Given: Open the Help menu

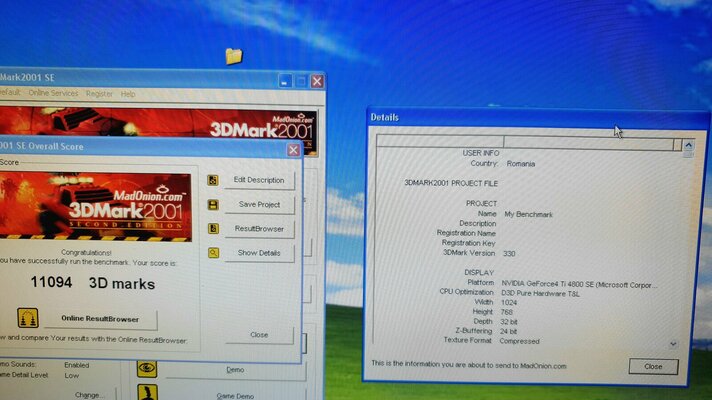Looking at the screenshot, I should [x=128, y=94].
